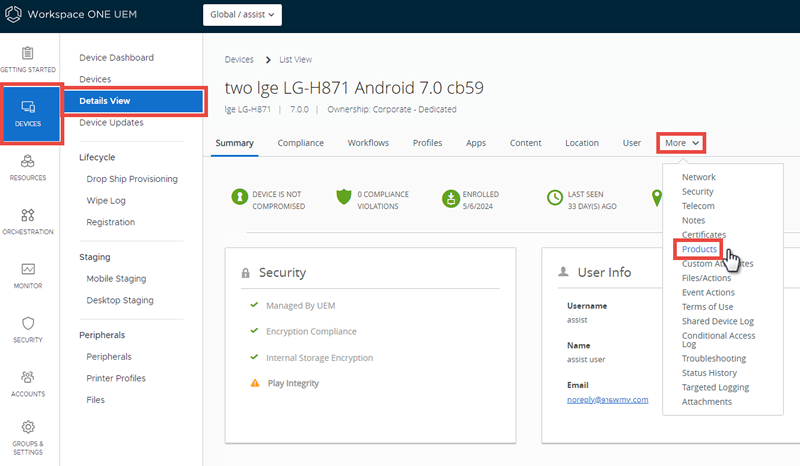The height and width of the screenshot is (466, 800).
Task: Open the Orchestration sidebar icon
Action: 28,215
